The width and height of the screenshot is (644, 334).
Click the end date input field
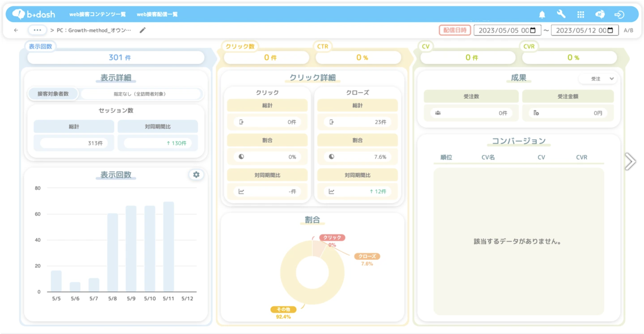pyautogui.click(x=580, y=31)
